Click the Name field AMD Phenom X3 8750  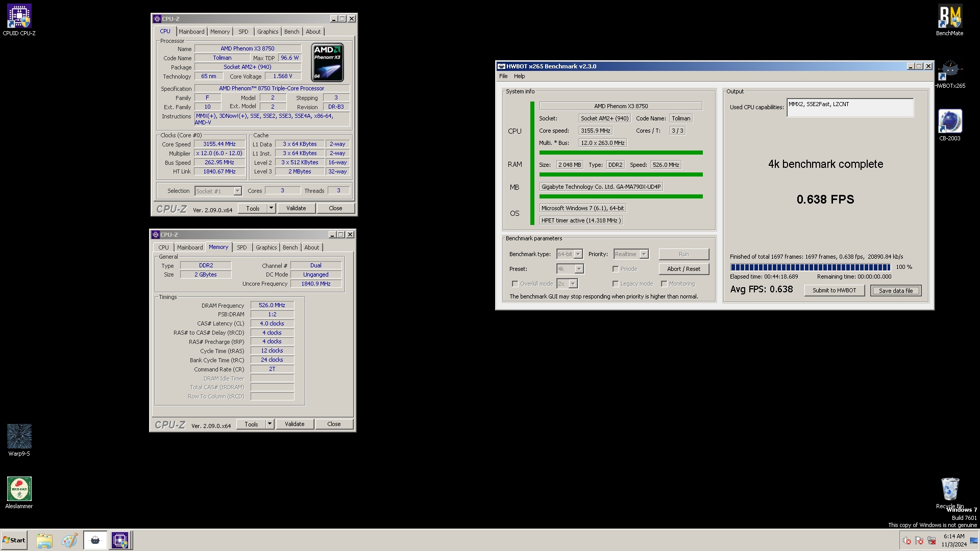tap(248, 49)
